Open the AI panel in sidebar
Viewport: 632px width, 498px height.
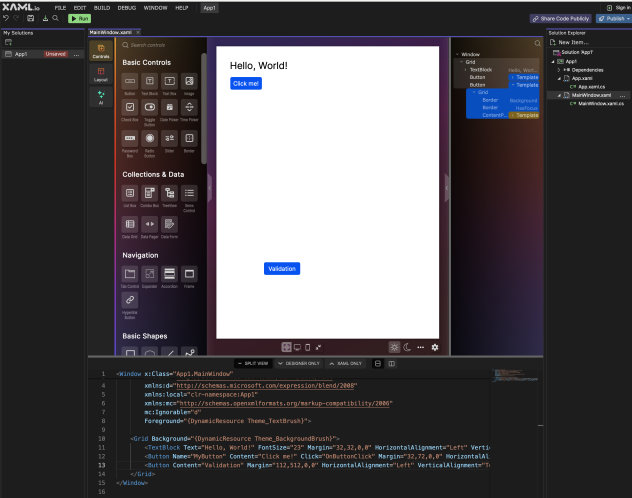tap(101, 96)
